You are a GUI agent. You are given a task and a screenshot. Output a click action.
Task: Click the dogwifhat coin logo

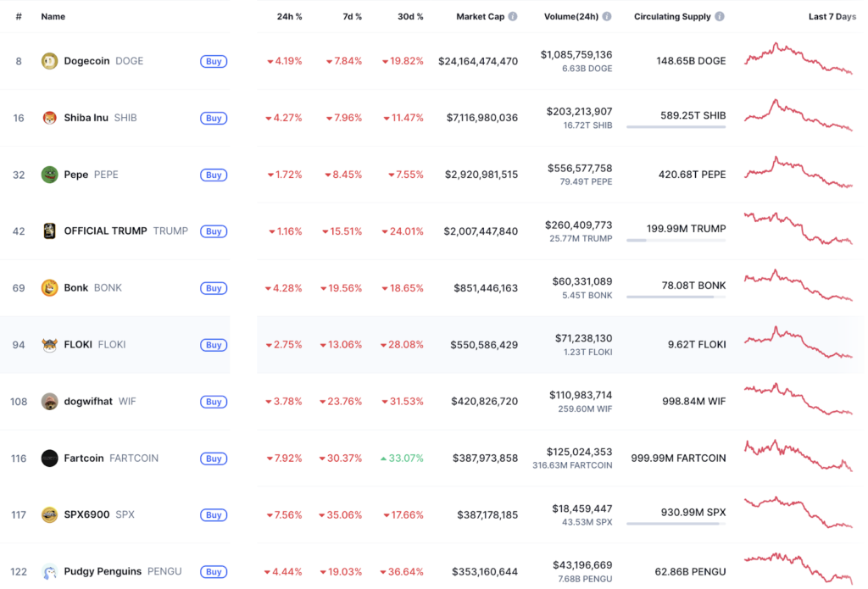pos(49,402)
